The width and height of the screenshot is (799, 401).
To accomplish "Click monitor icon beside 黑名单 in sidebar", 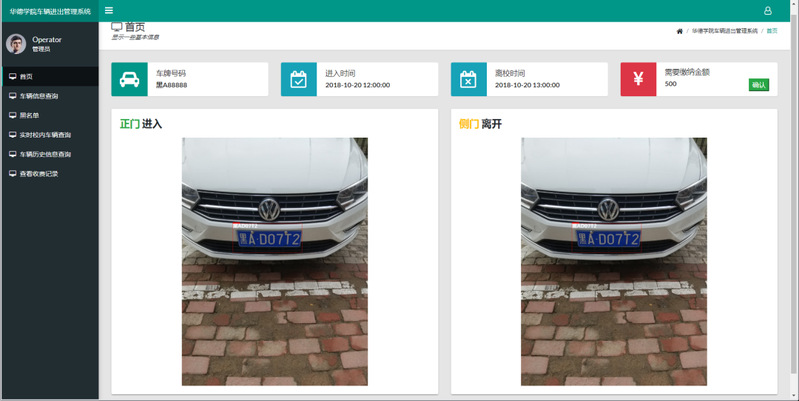I will click(x=13, y=115).
